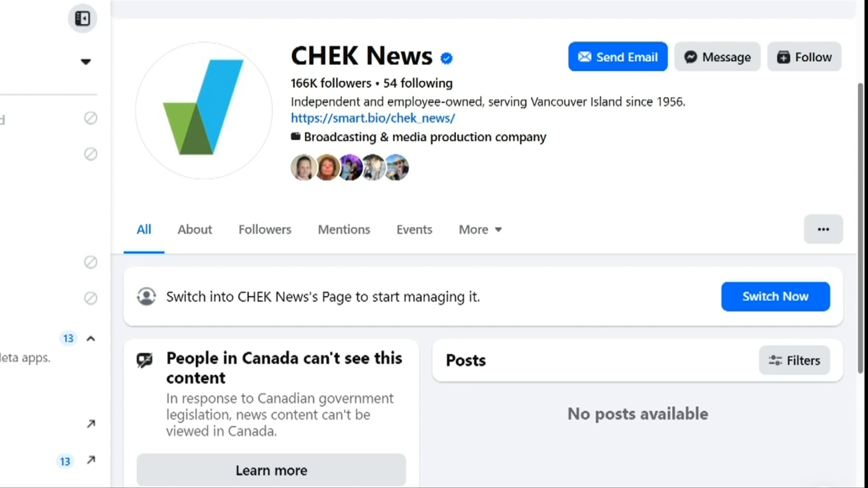Open Messenger with the Message button

pos(717,57)
